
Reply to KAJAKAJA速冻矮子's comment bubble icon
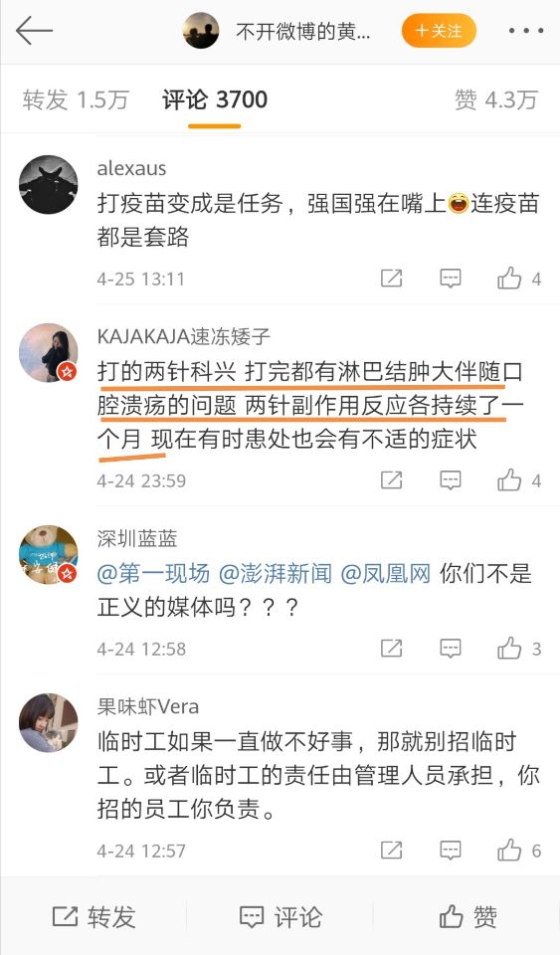coord(451,480)
